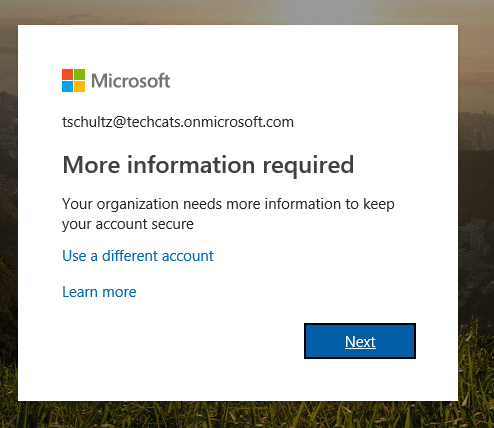Click the blue square in Microsoft logo
This screenshot has width=494, height=428.
(x=67, y=86)
